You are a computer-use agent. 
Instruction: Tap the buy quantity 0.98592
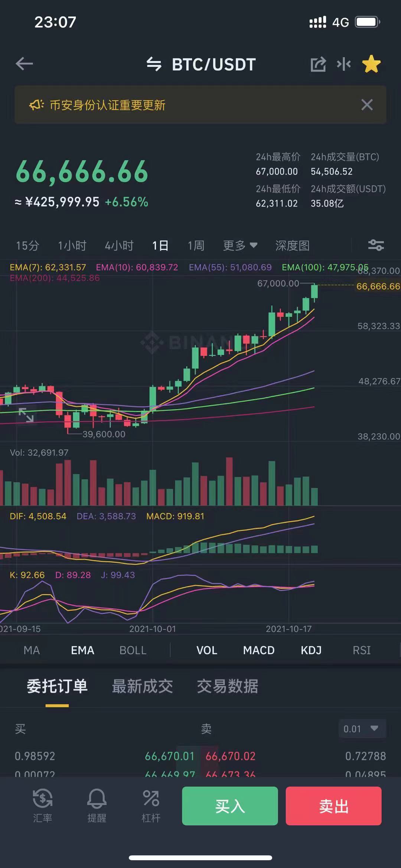click(35, 756)
